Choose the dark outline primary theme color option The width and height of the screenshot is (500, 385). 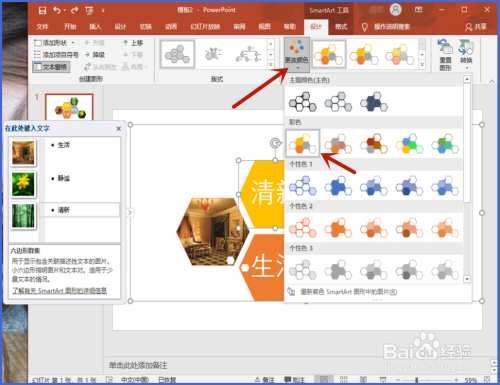[x=303, y=102]
